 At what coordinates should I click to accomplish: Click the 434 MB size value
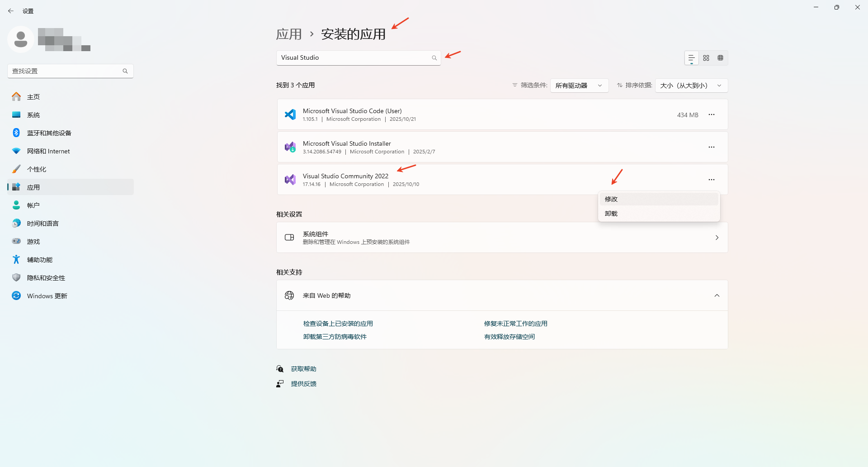click(x=688, y=115)
